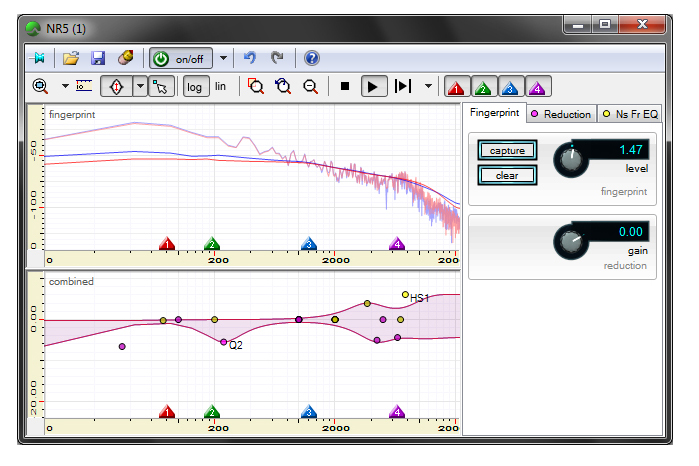Switch to the Fingerprint tab
The image size is (699, 466).
pyautogui.click(x=494, y=113)
